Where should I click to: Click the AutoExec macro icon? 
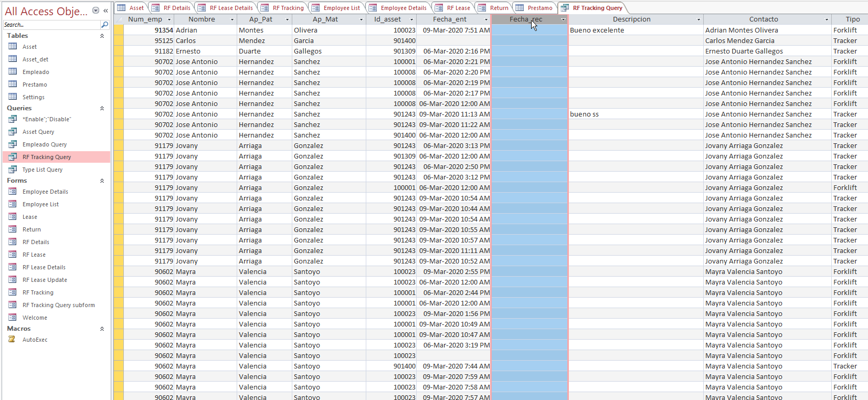coord(13,339)
